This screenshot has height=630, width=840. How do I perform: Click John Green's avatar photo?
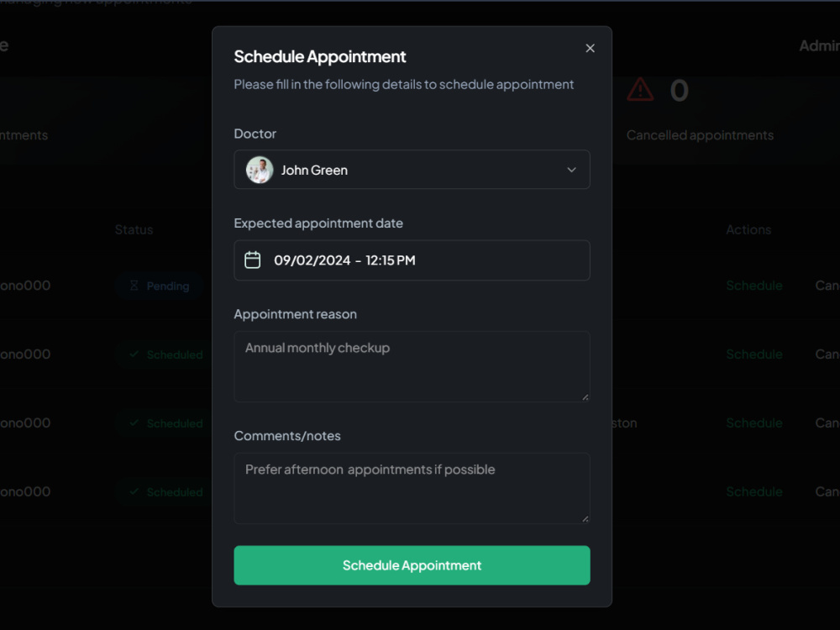259,170
